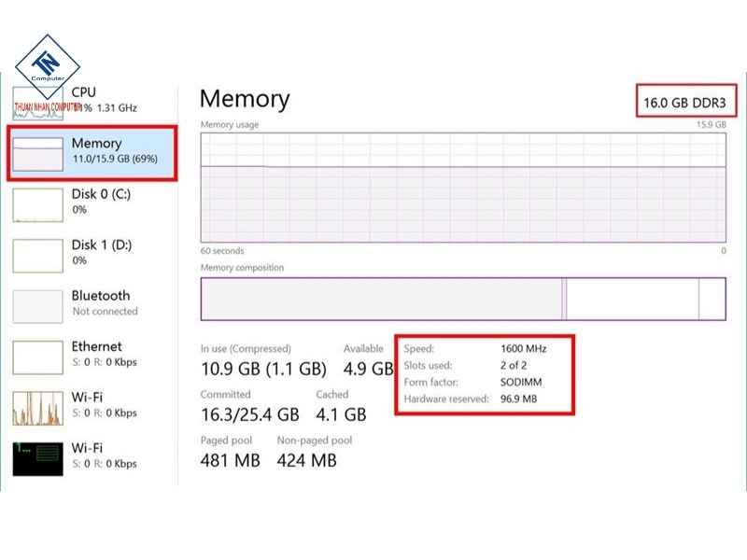This screenshot has height=560, width=747.
Task: Click the black Wi-Fi graph thumbnail
Action: point(38,458)
